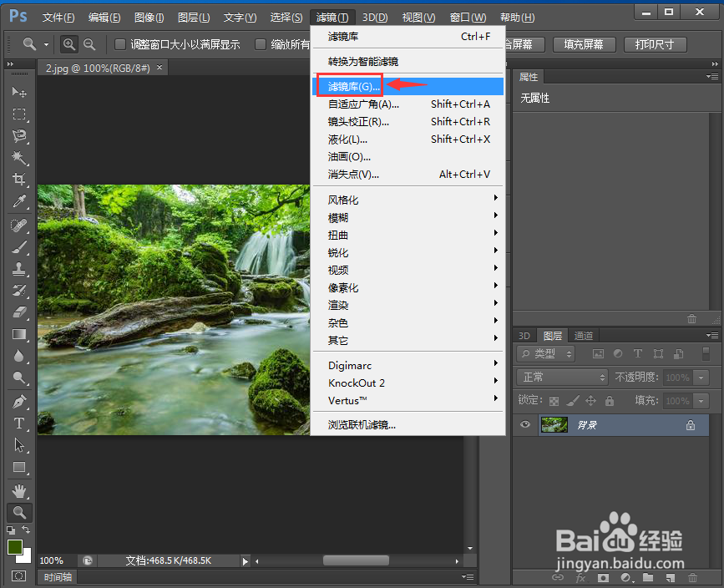This screenshot has height=588, width=724.
Task: Switch to the 通道 tab
Action: [583, 336]
